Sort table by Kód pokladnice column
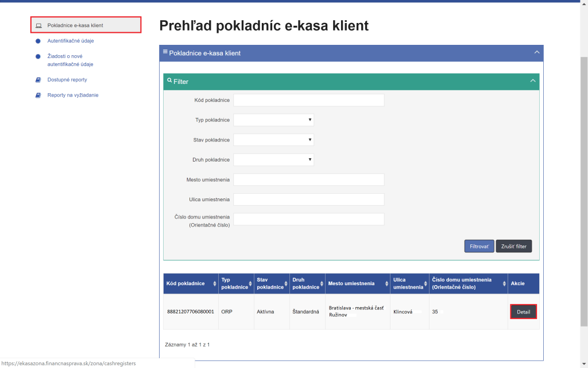The image size is (588, 368). click(x=191, y=283)
